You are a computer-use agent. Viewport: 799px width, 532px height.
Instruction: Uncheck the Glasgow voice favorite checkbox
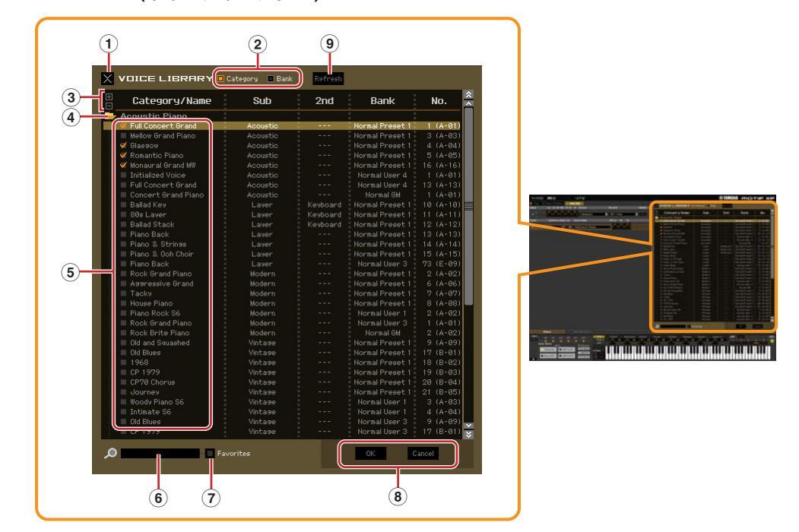click(123, 145)
